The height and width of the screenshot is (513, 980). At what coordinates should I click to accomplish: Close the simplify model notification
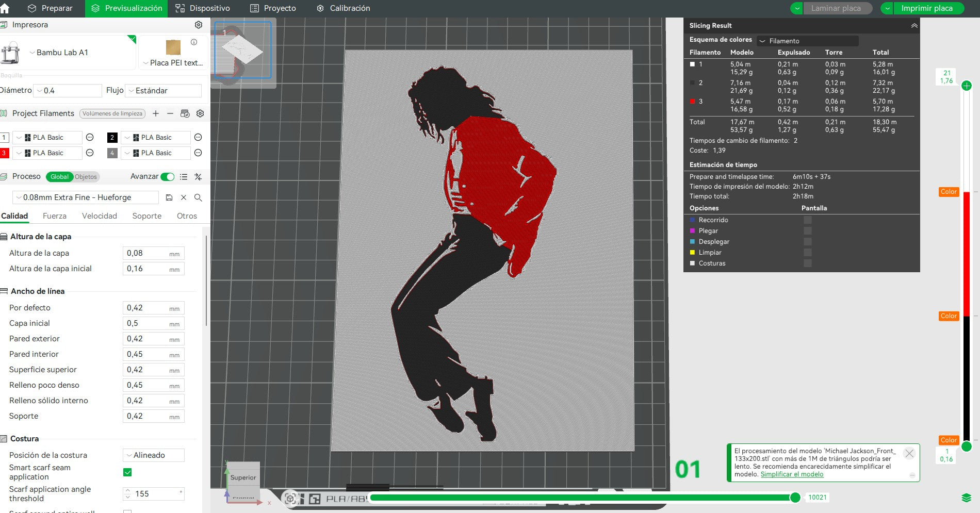[x=909, y=454]
